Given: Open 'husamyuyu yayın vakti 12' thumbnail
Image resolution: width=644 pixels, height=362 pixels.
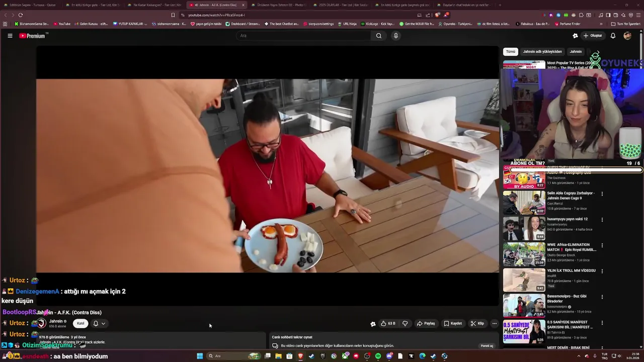Looking at the screenshot, I should (x=524, y=228).
